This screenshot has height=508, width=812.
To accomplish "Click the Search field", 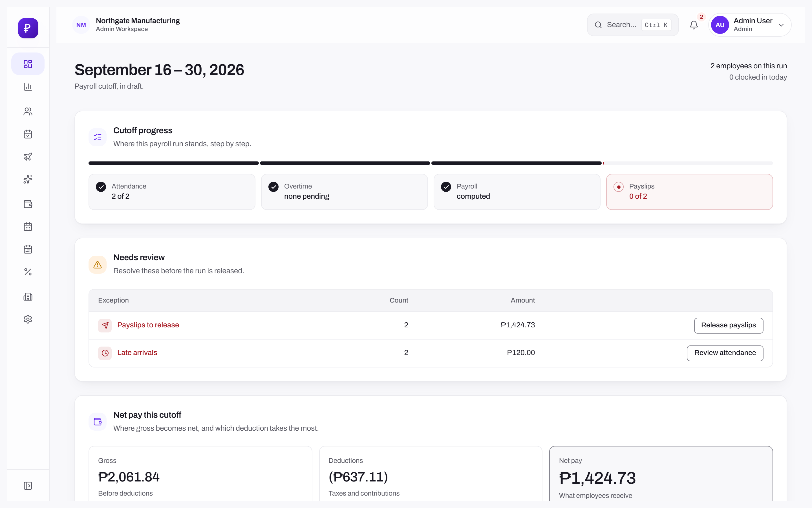I will [x=632, y=25].
